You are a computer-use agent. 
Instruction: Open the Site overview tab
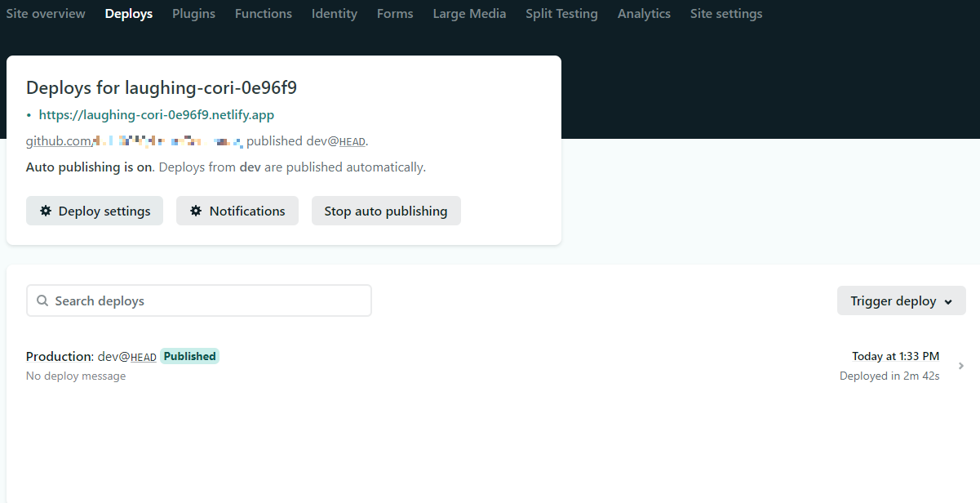(46, 14)
